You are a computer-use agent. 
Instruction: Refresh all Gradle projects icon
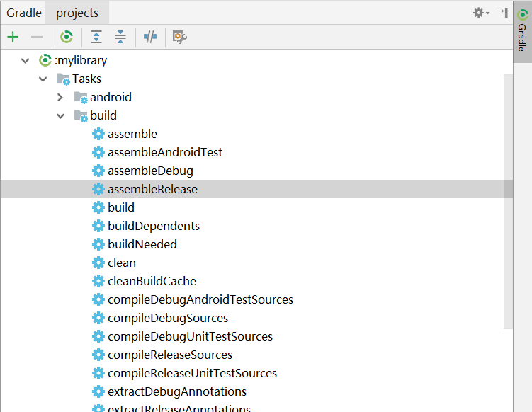67,37
